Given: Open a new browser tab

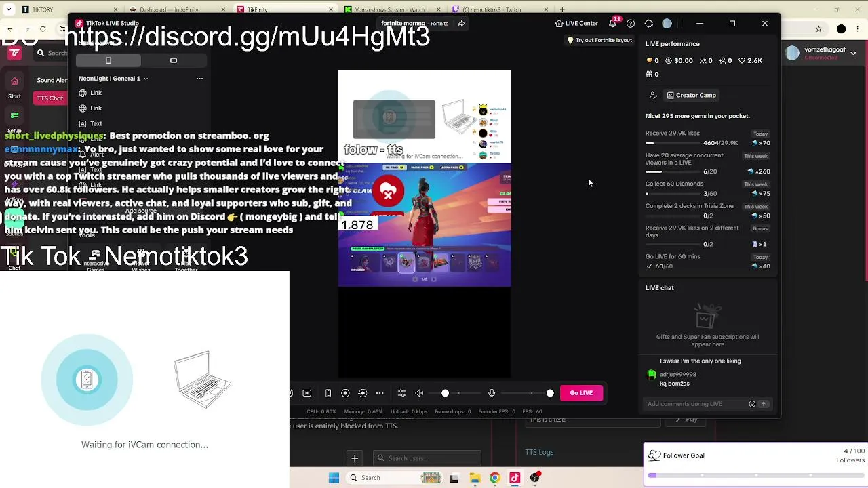Looking at the screenshot, I should (562, 9).
